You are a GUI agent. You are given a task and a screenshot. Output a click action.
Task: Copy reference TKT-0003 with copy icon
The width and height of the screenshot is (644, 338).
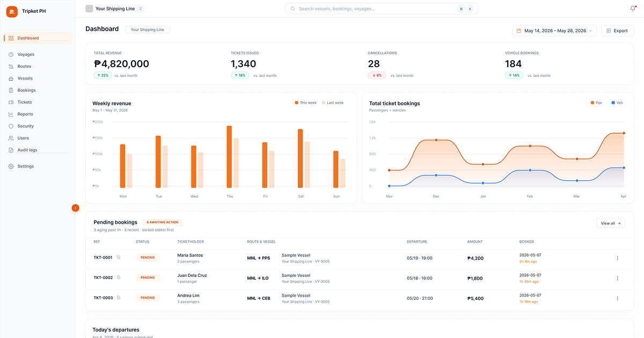(x=119, y=297)
